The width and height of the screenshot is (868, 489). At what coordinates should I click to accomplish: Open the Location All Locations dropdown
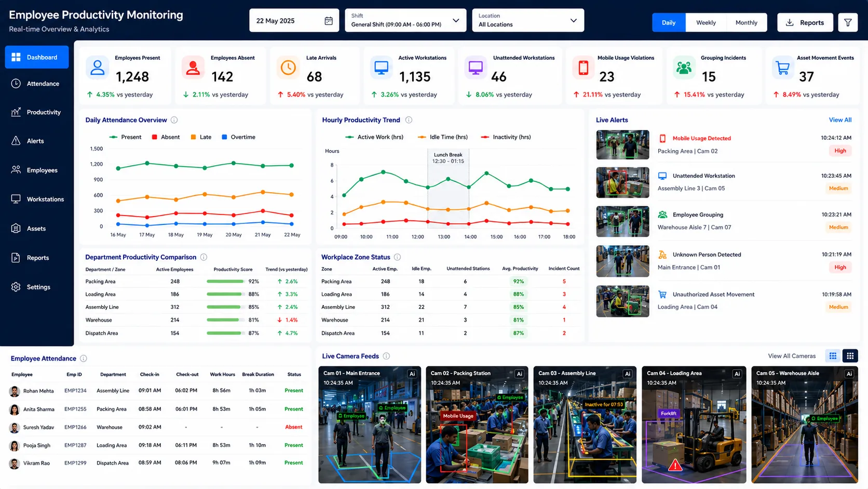click(528, 20)
